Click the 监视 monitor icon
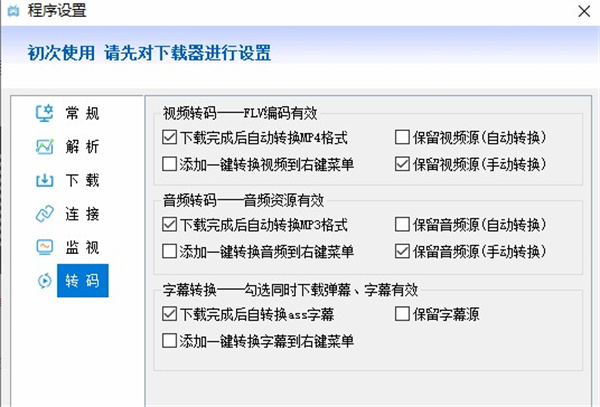 coord(44,247)
